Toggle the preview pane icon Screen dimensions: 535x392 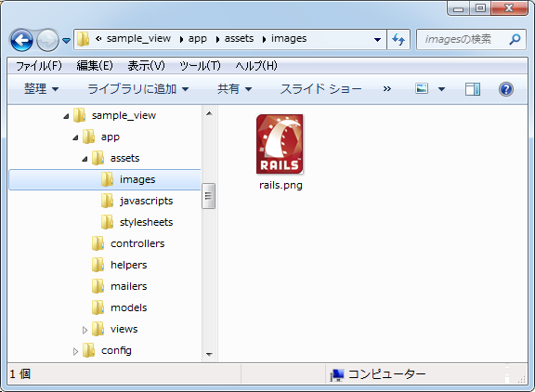click(x=473, y=89)
